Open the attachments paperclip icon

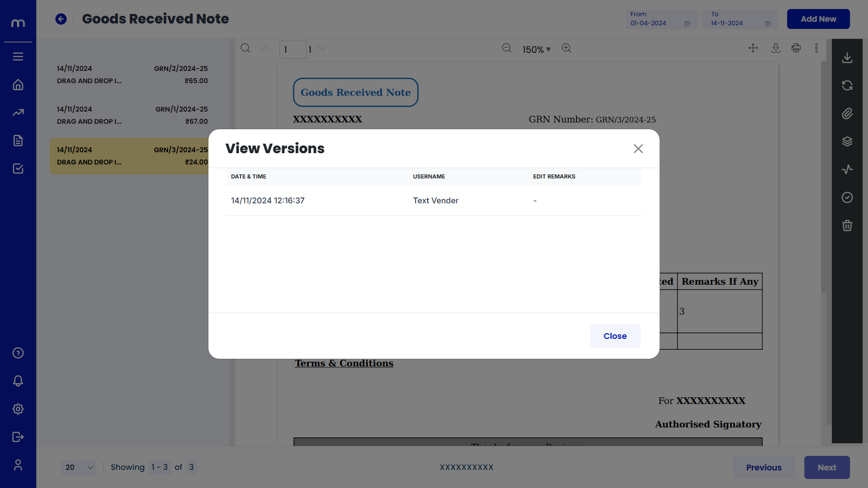[847, 113]
